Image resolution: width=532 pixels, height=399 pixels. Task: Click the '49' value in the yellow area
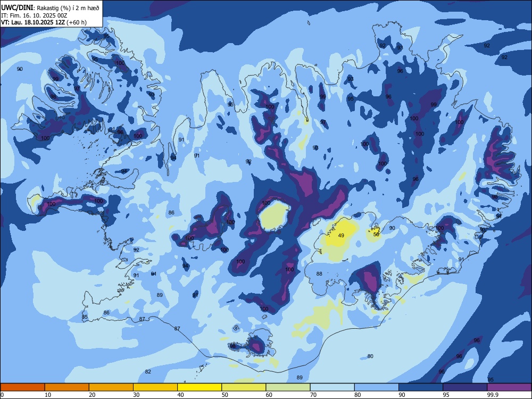click(341, 235)
